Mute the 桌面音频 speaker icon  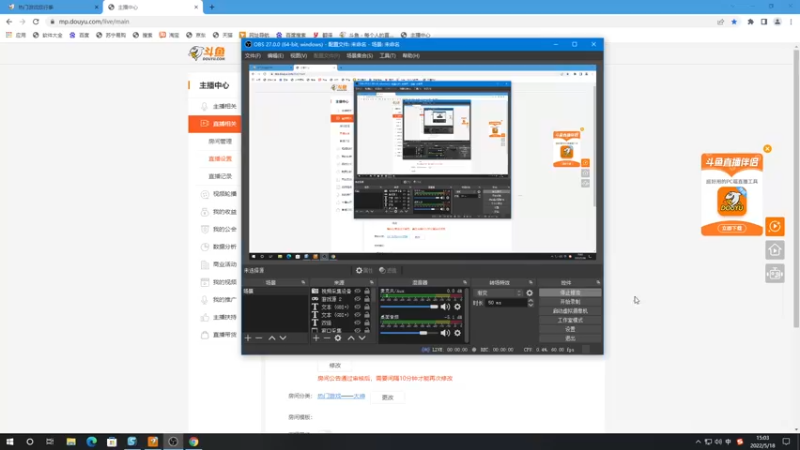coord(445,333)
